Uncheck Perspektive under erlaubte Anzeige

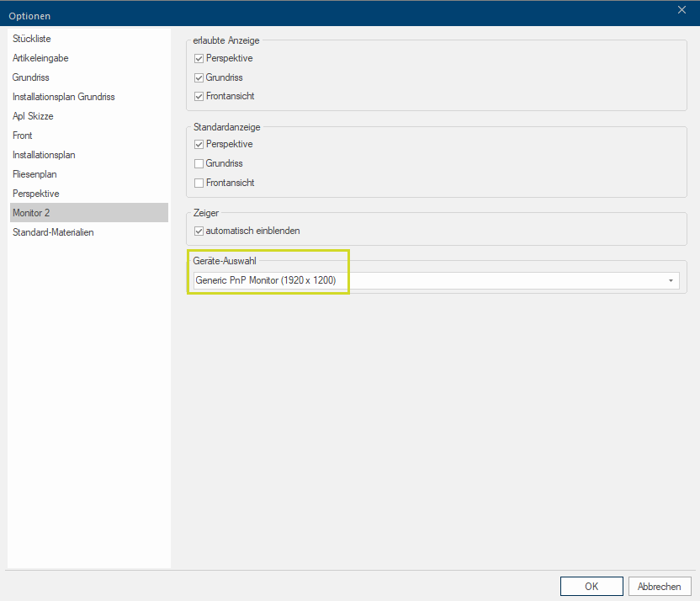(x=199, y=59)
